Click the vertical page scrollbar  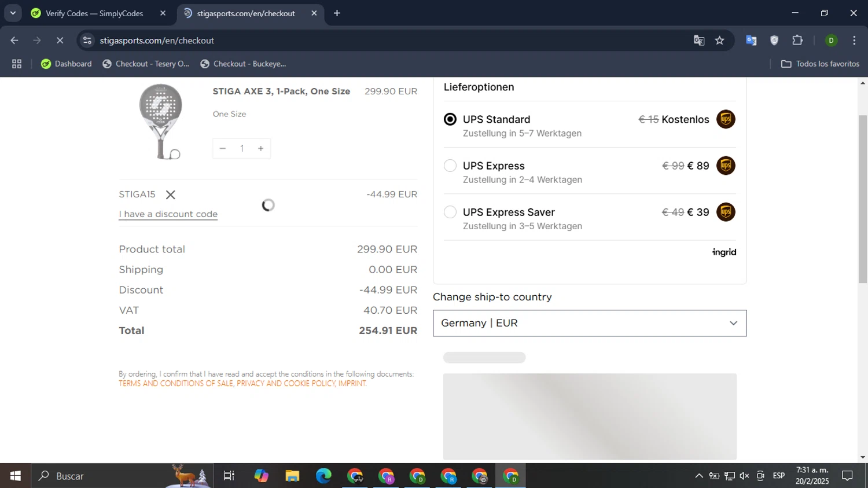click(863, 199)
